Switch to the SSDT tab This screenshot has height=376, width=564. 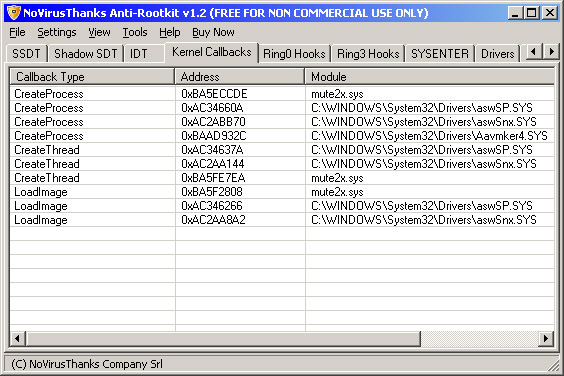pyautogui.click(x=26, y=54)
